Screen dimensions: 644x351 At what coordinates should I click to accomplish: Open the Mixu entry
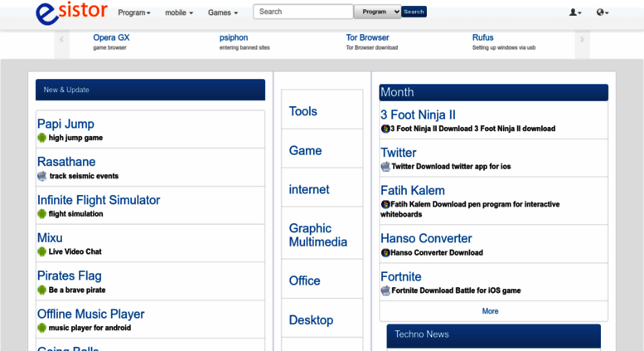pyautogui.click(x=50, y=237)
